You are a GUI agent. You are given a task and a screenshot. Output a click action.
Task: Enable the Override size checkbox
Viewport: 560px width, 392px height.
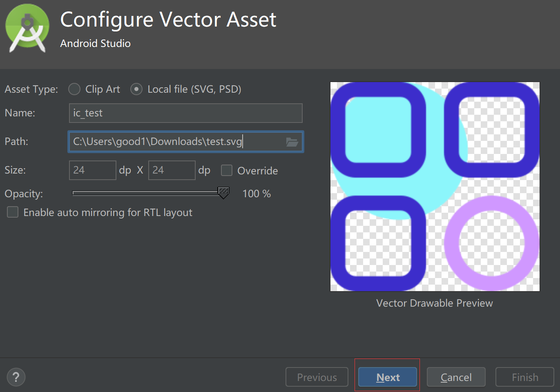tap(227, 170)
